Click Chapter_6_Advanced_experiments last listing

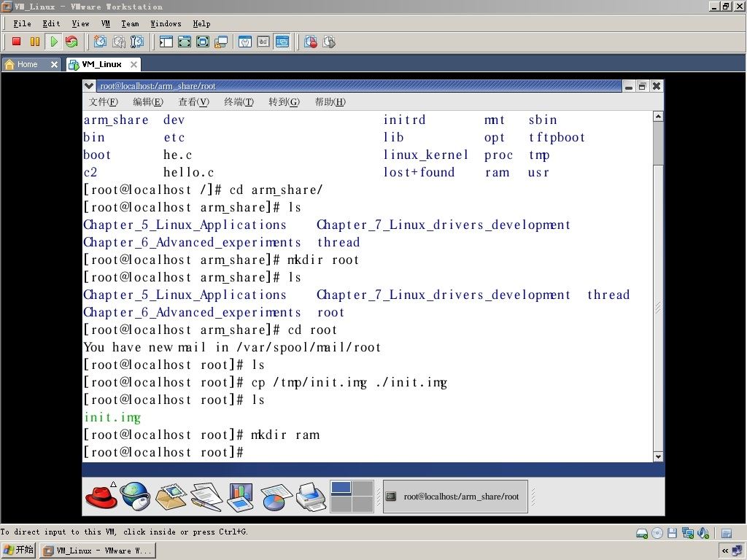192,312
